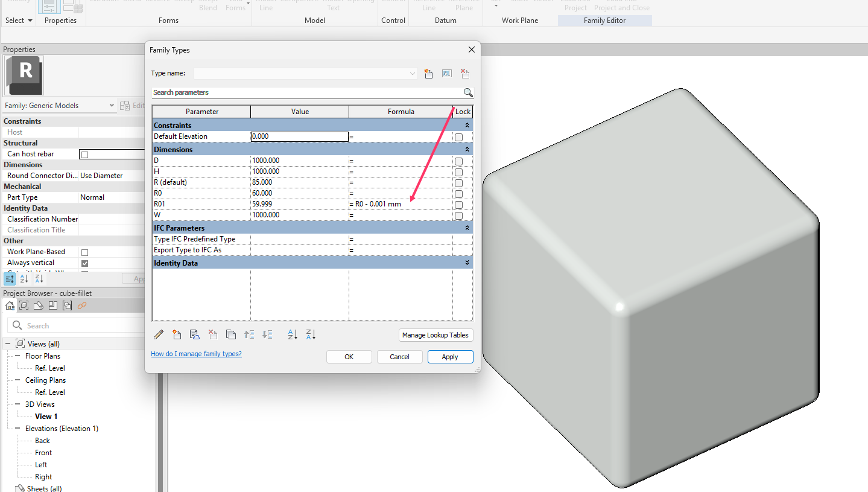Select the Front elevation in Project Browser
The height and width of the screenshot is (492, 868).
(43, 453)
